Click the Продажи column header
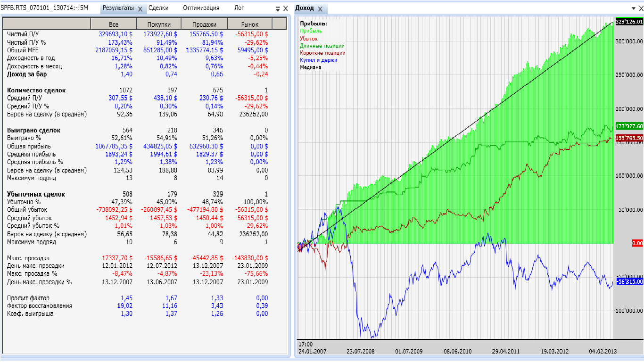644x362 pixels. [205, 24]
